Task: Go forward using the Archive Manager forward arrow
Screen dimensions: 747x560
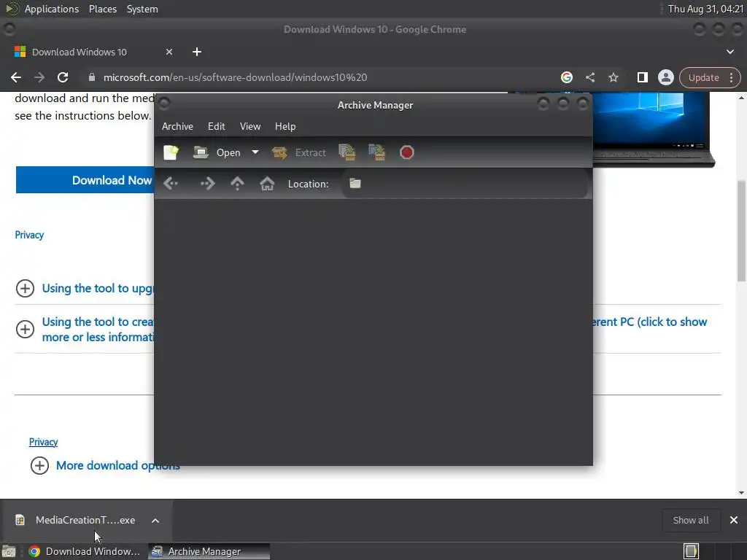Action: (x=208, y=183)
